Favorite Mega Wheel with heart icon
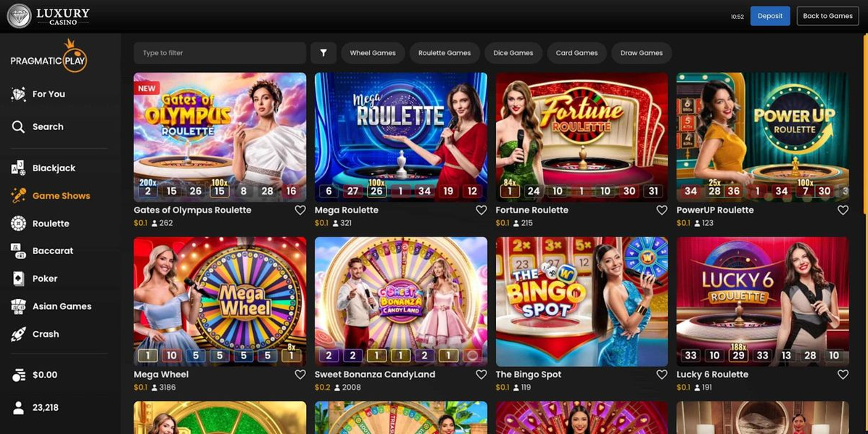The height and width of the screenshot is (434, 868). point(300,374)
